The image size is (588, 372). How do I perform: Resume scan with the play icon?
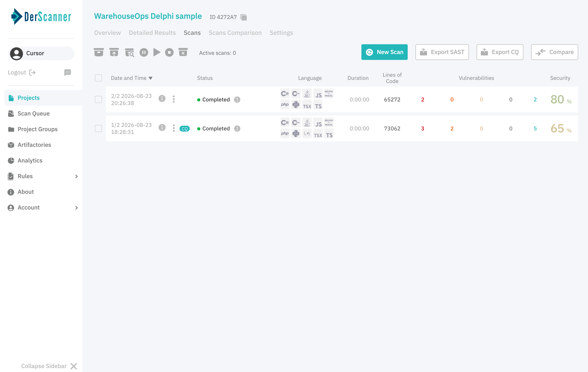coord(157,52)
